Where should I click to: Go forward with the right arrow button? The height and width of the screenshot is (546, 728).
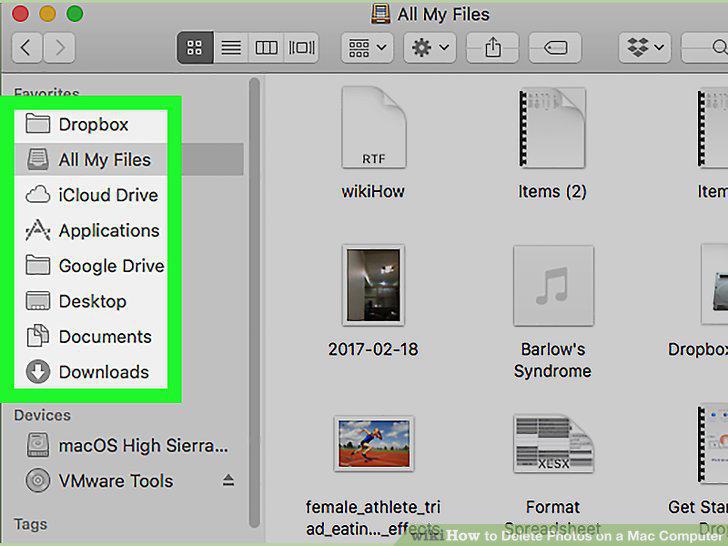[x=59, y=47]
